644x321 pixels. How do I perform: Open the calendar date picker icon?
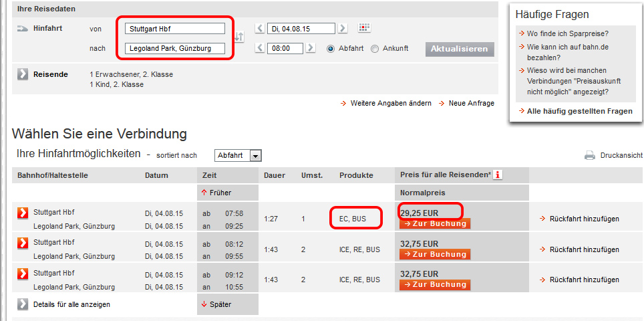(364, 28)
